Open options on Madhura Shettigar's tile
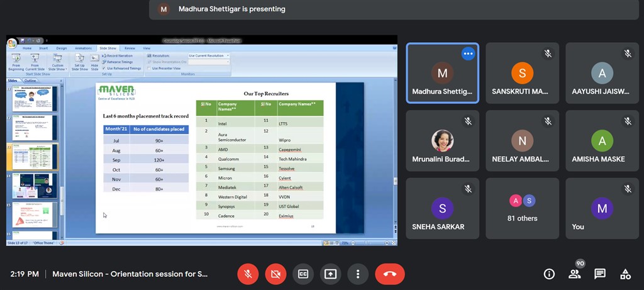The height and width of the screenshot is (290, 644). click(x=468, y=53)
